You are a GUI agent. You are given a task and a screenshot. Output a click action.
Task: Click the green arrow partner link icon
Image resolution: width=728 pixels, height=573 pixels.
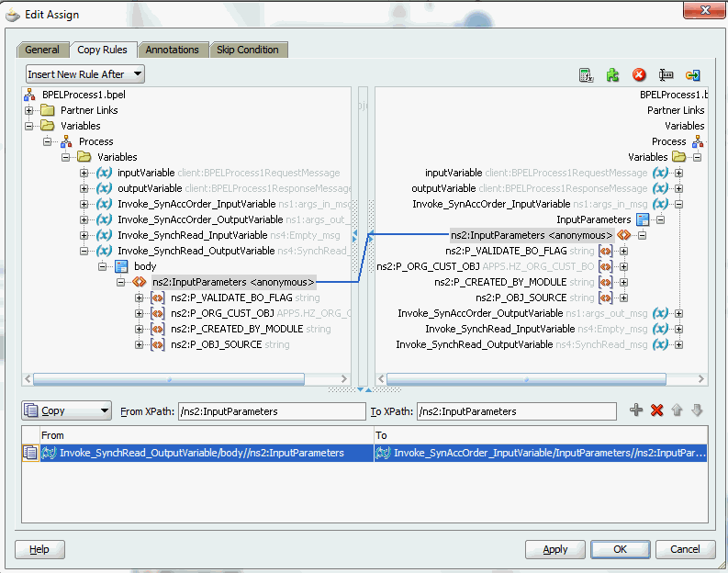[693, 75]
